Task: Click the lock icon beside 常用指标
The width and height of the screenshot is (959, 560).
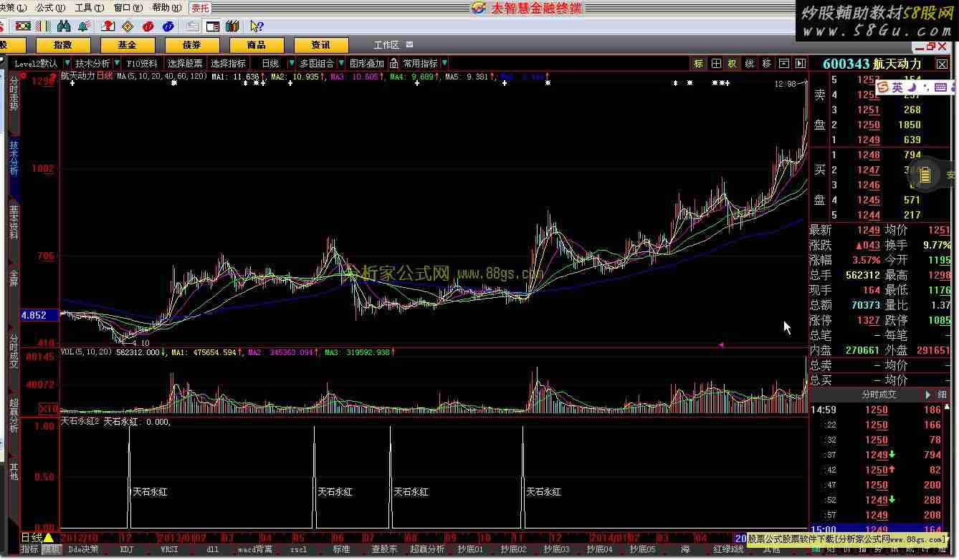Action: pos(393,64)
